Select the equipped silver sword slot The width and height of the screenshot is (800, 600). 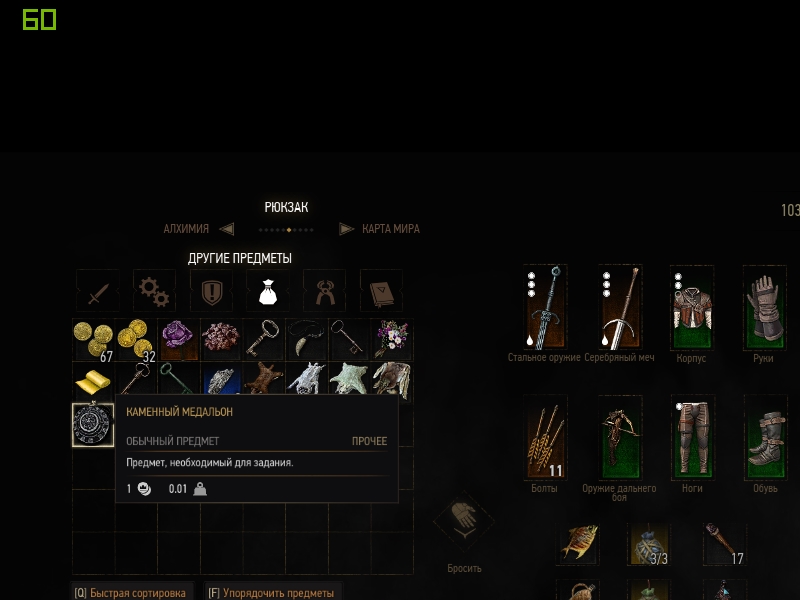pos(620,308)
